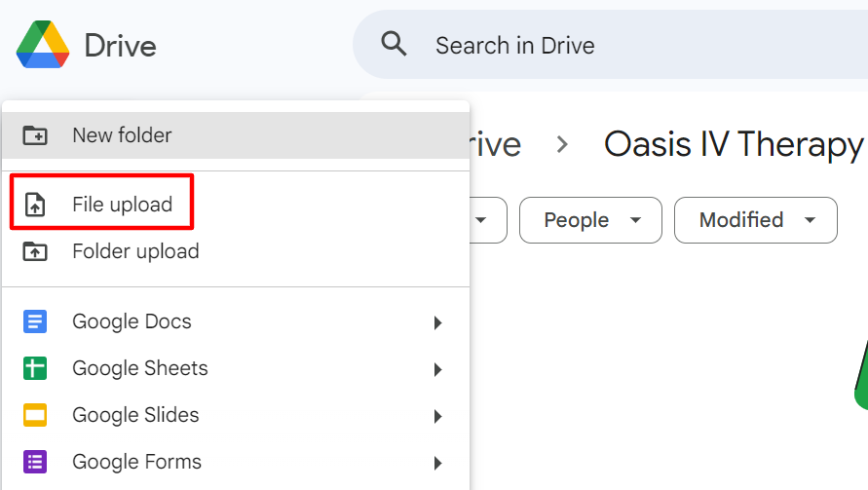Screen dimensions: 868x490
Task: Click the Google Drive logo icon
Action: (x=43, y=45)
